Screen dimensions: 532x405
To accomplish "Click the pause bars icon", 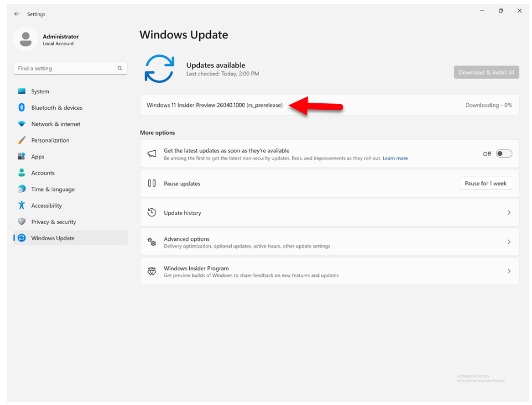I will pyautogui.click(x=152, y=183).
